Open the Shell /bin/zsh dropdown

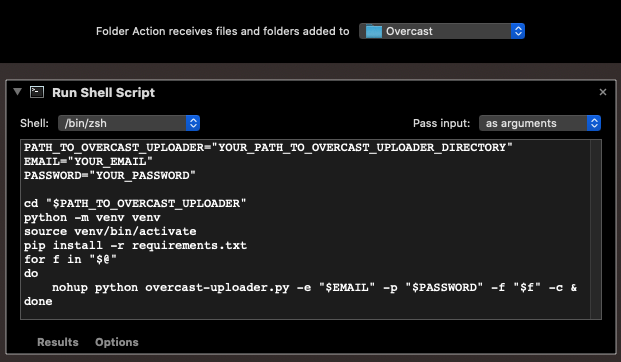[x=129, y=123]
